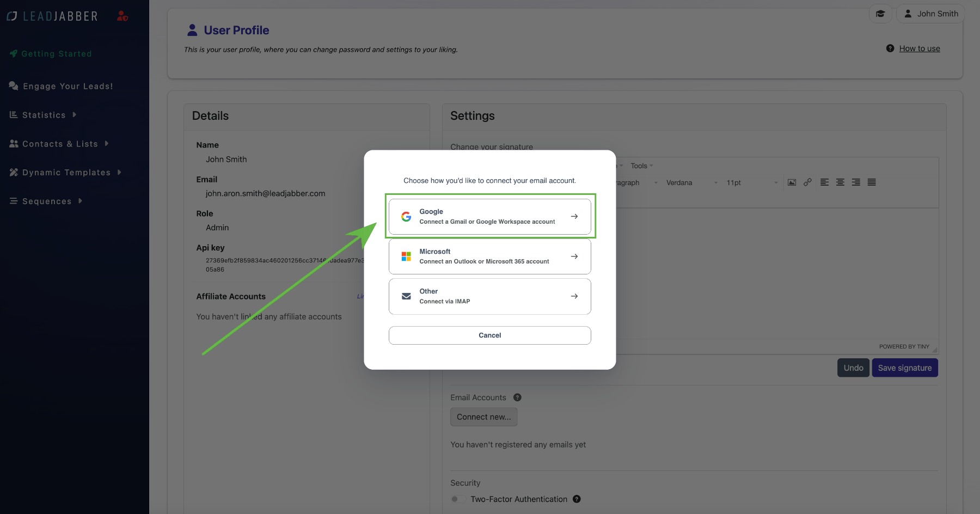Cancel the email connection dialog
This screenshot has height=514, width=980.
pyautogui.click(x=490, y=335)
